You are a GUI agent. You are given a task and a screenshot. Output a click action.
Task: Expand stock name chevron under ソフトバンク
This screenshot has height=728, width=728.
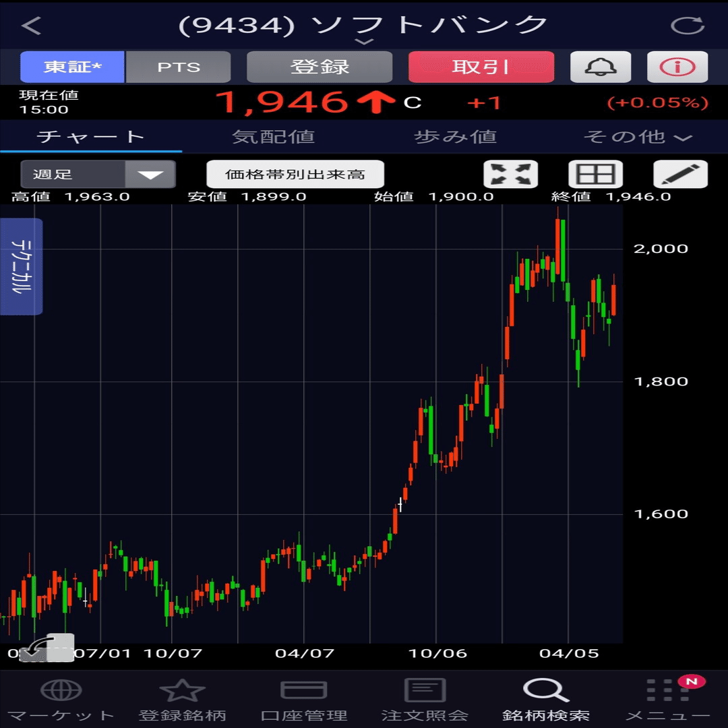pos(364,42)
